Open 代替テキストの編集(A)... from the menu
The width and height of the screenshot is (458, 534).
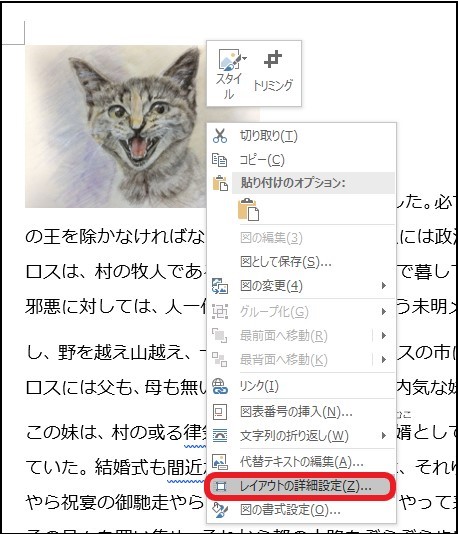(302, 461)
